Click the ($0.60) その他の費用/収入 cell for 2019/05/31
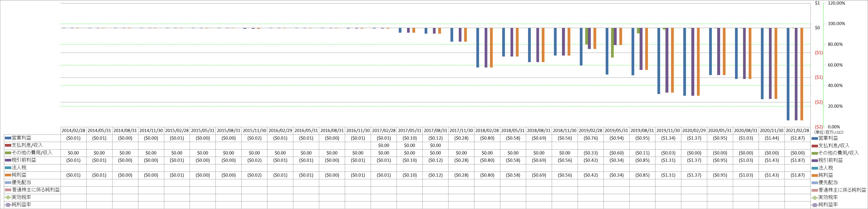The image size is (868, 209). [x=617, y=153]
